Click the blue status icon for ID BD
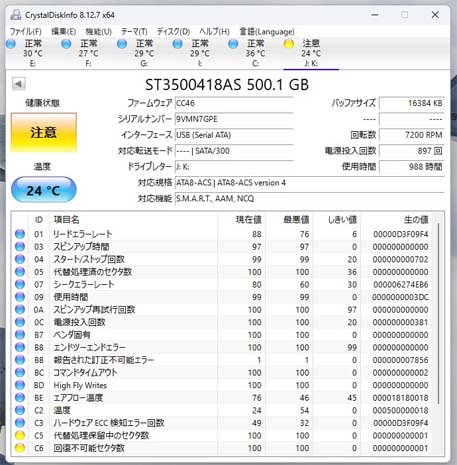The image size is (457, 465). [20, 385]
